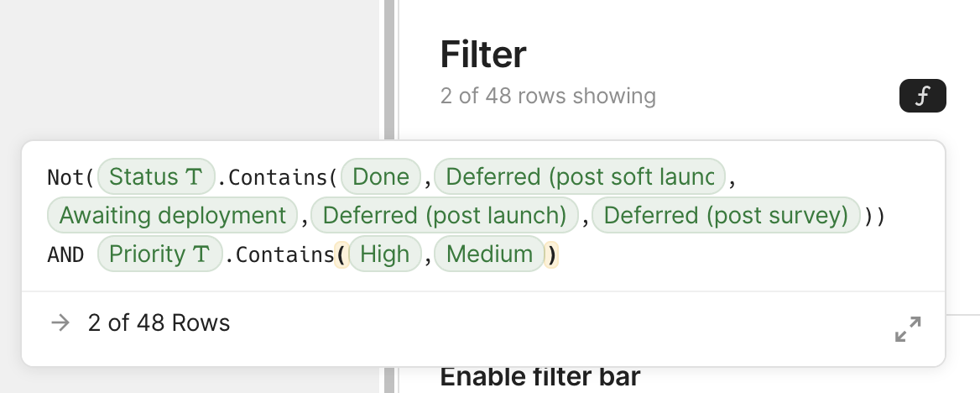Click the Filter panel heading
Screen dimensions: 980x393
pos(483,55)
